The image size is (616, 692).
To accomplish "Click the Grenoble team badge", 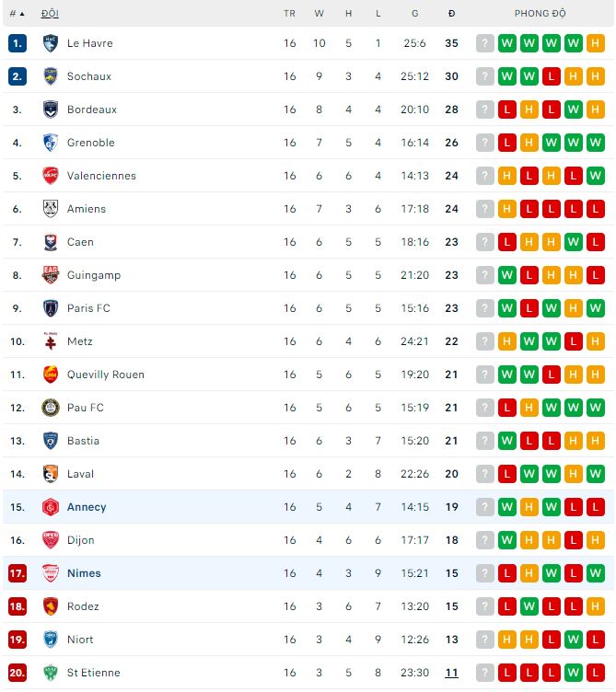I will pos(51,143).
